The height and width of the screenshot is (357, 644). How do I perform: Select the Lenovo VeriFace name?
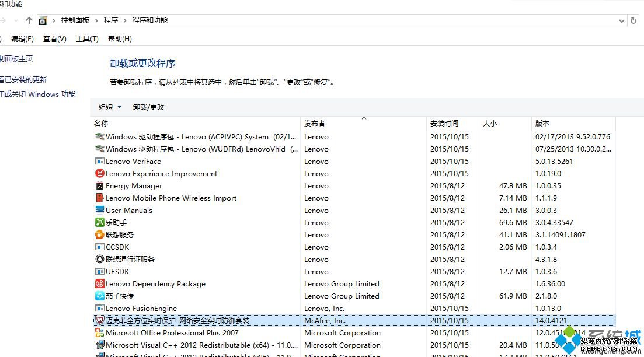coord(134,161)
